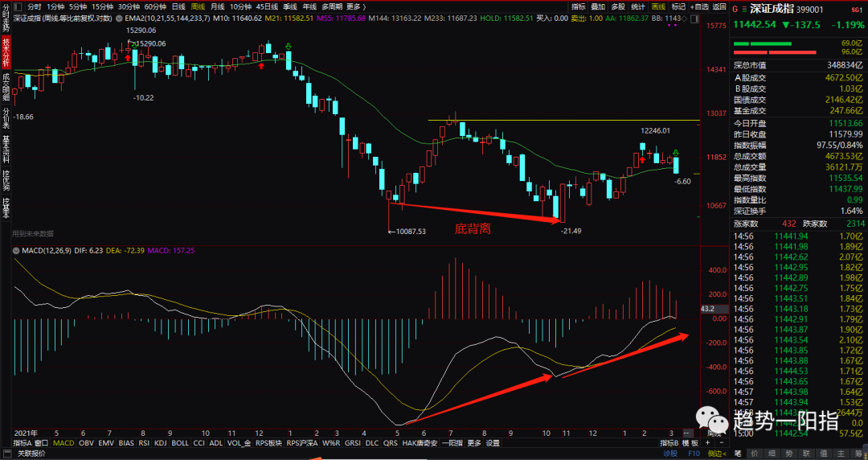
Task: Select 一阳指 indicator tab
Action: 452,443
